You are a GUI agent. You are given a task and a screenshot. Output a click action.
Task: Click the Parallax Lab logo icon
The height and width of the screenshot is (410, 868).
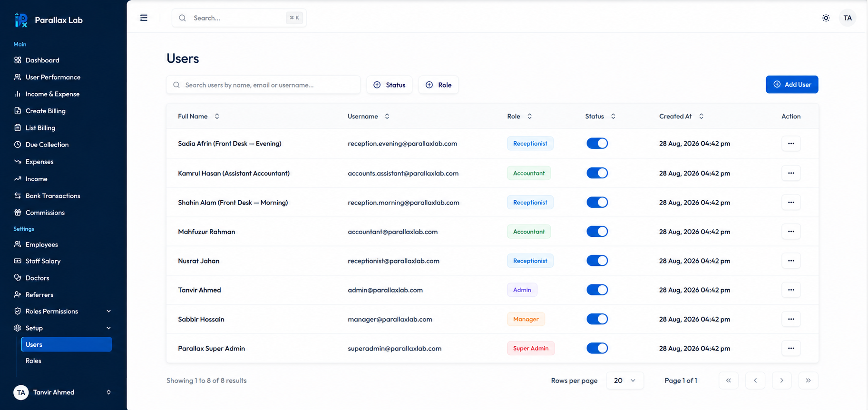(21, 20)
